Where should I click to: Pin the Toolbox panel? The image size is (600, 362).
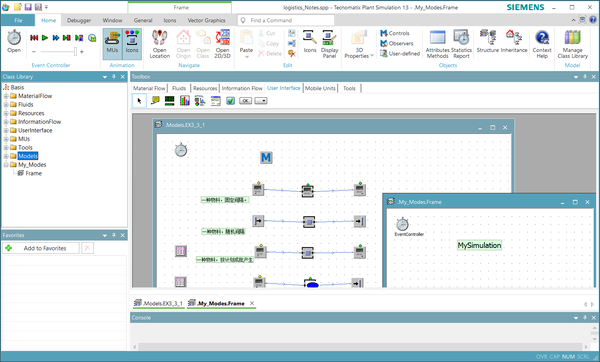click(x=585, y=77)
